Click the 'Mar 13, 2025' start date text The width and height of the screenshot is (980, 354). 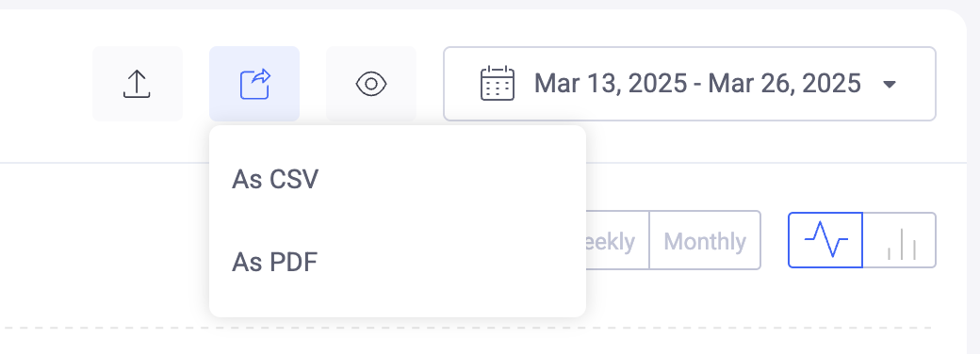click(x=610, y=84)
